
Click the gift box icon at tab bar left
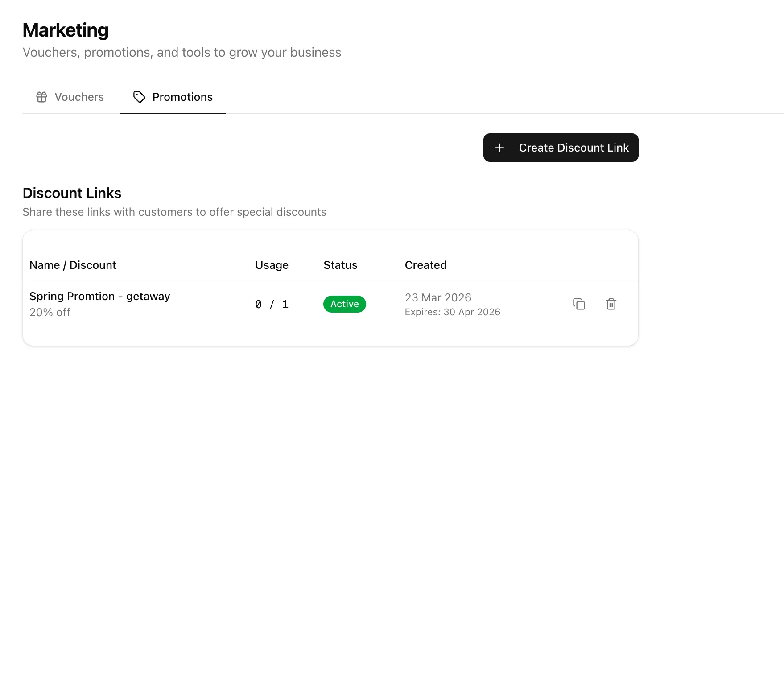tap(41, 97)
